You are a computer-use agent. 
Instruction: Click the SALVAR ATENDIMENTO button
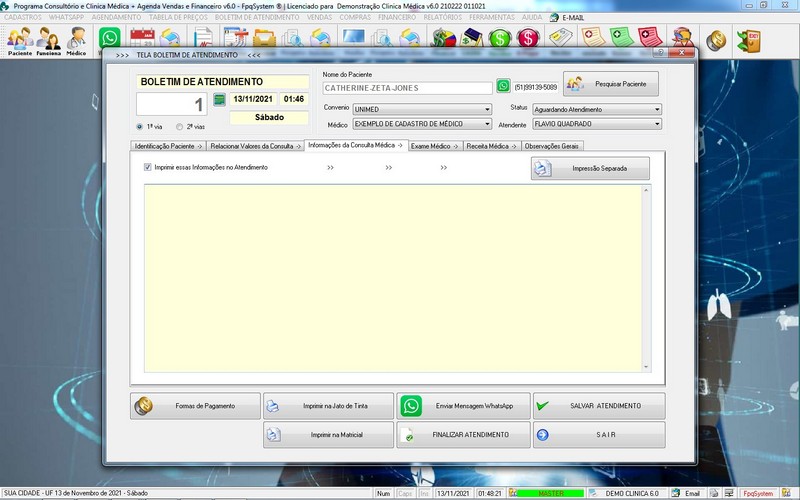[x=598, y=406]
